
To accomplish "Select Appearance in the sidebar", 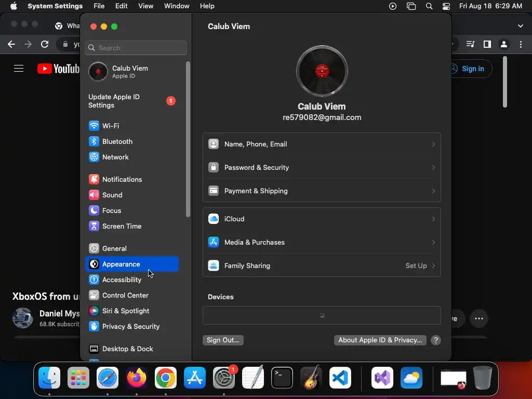I will 131,264.
